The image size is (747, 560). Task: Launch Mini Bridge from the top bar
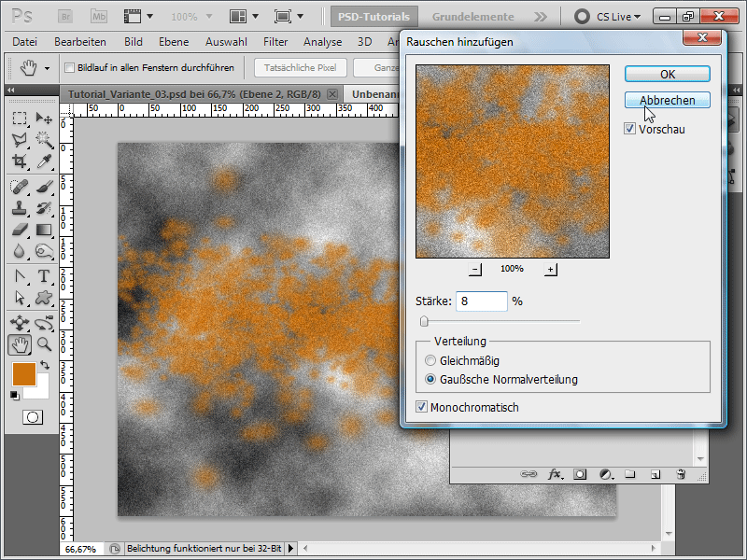coord(99,17)
